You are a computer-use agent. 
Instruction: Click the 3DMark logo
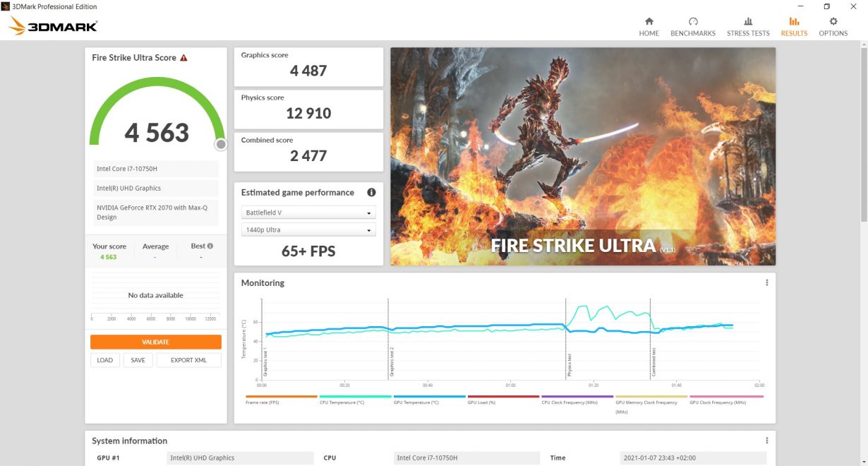54,27
